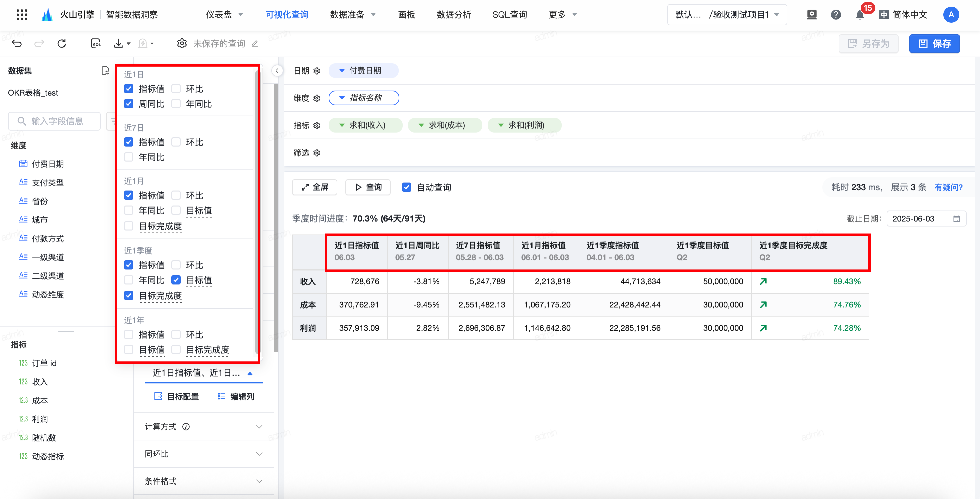
Task: Open the 更多 dropdown menu
Action: tap(563, 15)
